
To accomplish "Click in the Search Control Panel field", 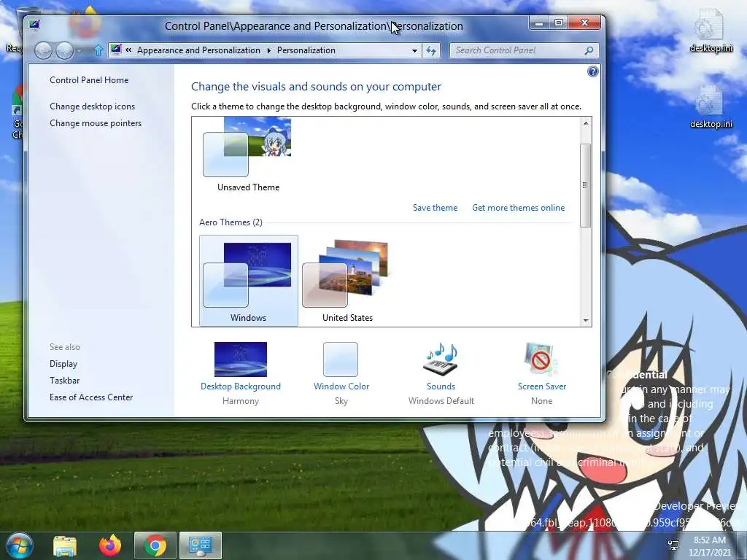I will 517,50.
